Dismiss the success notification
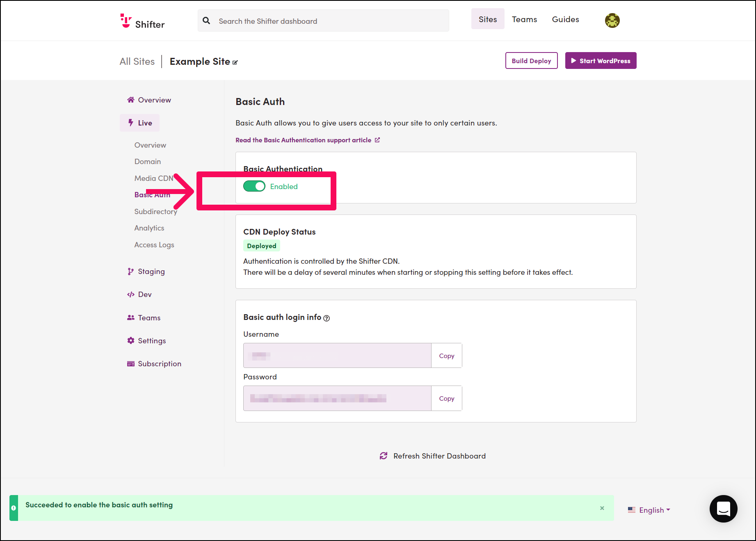756x541 pixels. click(602, 508)
